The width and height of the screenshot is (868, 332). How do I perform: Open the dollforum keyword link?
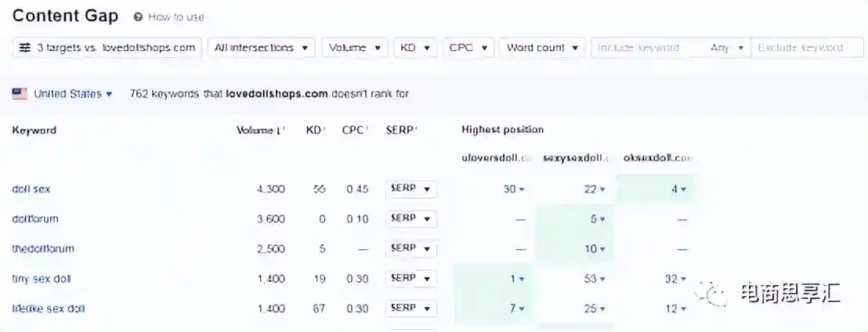click(35, 219)
